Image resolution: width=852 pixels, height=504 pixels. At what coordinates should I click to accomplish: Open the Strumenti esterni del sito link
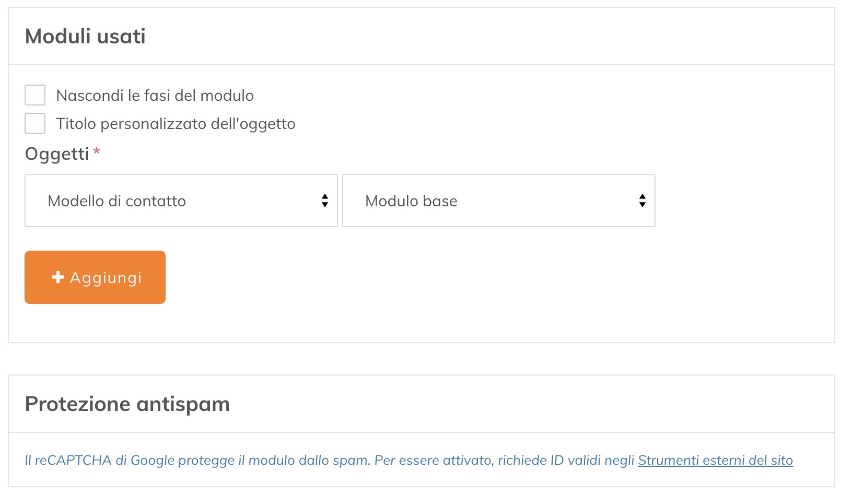716,460
